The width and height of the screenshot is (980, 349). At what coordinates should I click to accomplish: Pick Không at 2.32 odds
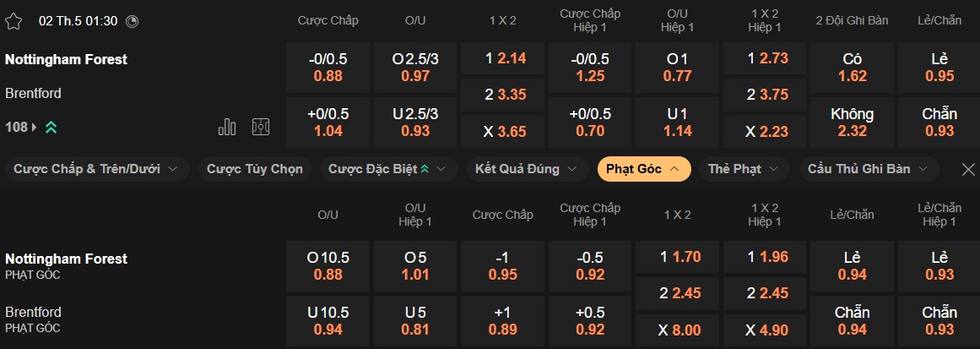[x=852, y=122]
